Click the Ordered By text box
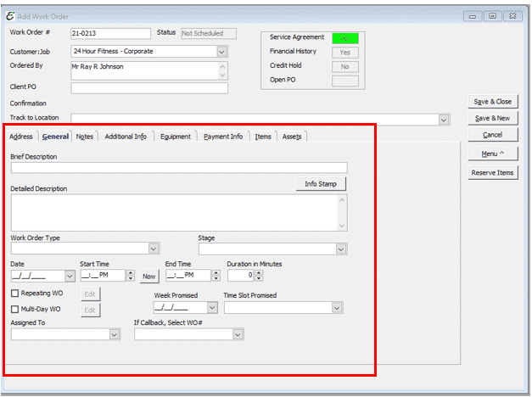The image size is (532, 397). 149,70
